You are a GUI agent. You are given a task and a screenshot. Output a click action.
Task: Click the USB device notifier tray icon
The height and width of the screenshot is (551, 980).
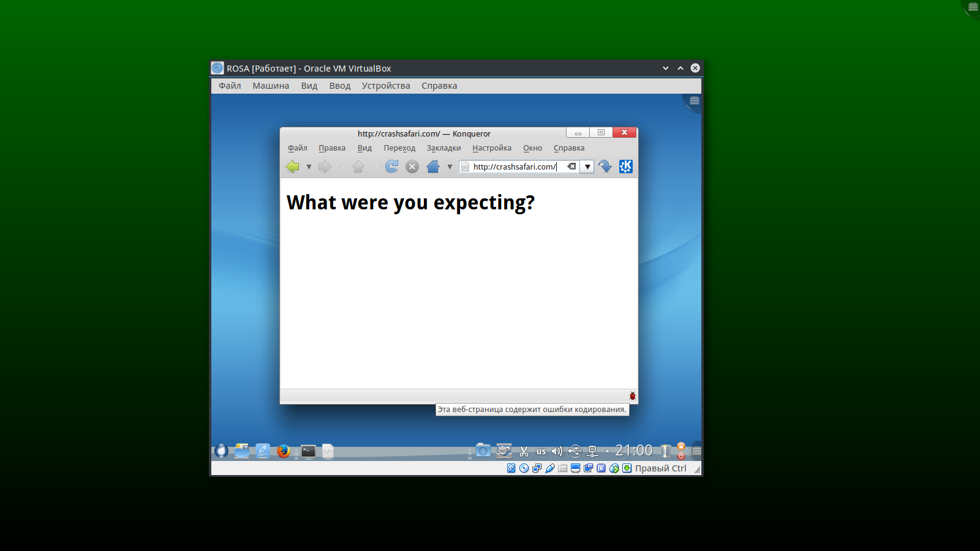[575, 452]
